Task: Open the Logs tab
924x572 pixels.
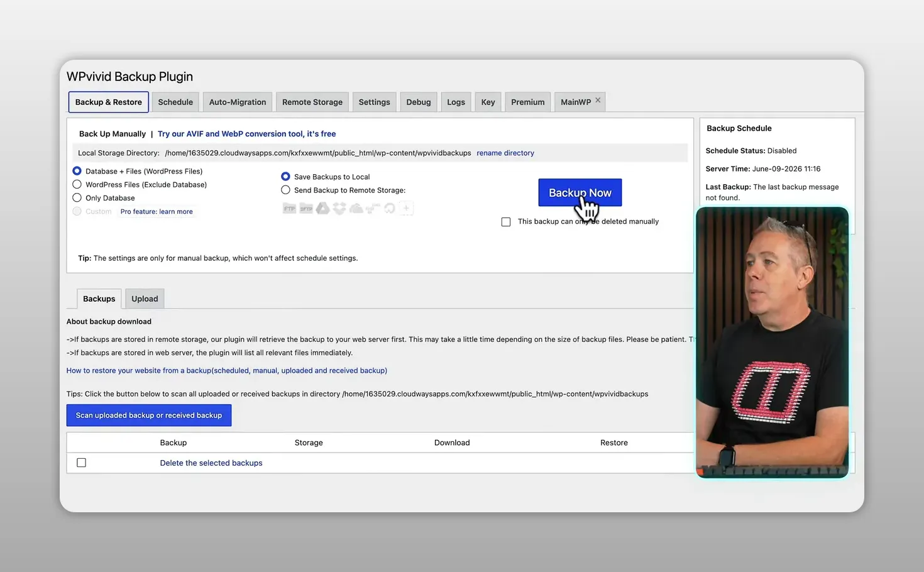Action: pos(456,102)
